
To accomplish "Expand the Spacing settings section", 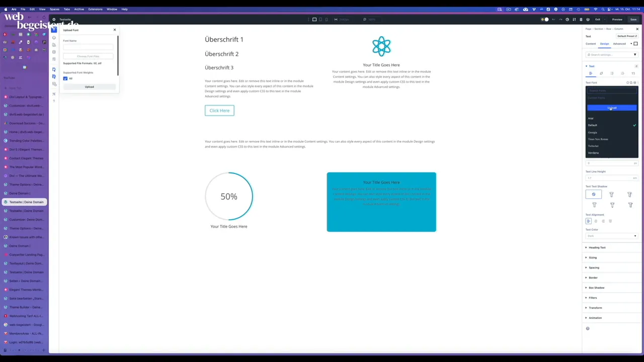I will (594, 267).
